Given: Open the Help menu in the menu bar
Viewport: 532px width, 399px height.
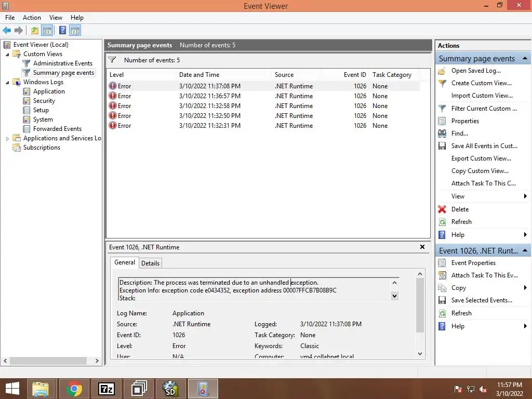Looking at the screenshot, I should pyautogui.click(x=77, y=18).
